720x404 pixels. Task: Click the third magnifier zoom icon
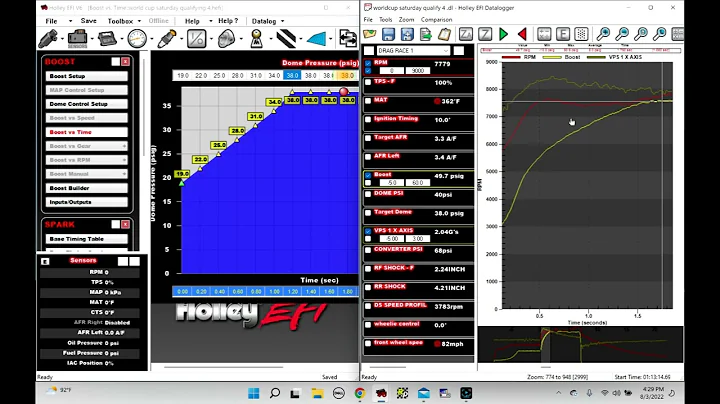click(x=641, y=34)
